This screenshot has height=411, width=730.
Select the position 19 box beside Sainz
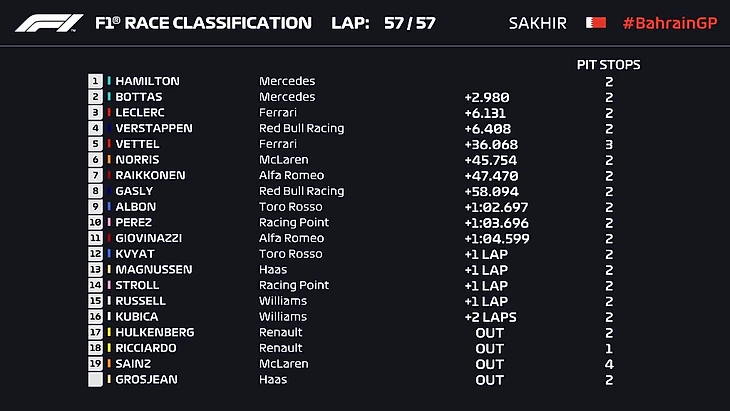tap(96, 364)
